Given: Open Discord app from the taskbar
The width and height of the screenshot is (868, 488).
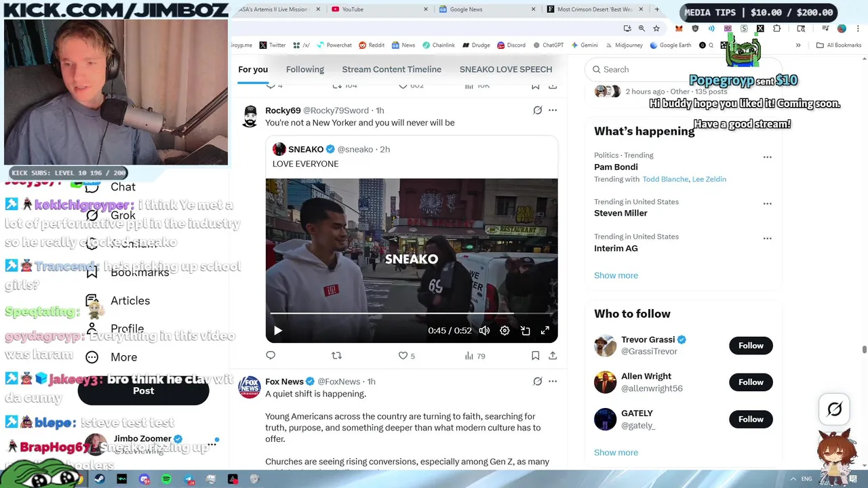Looking at the screenshot, I should [144, 479].
